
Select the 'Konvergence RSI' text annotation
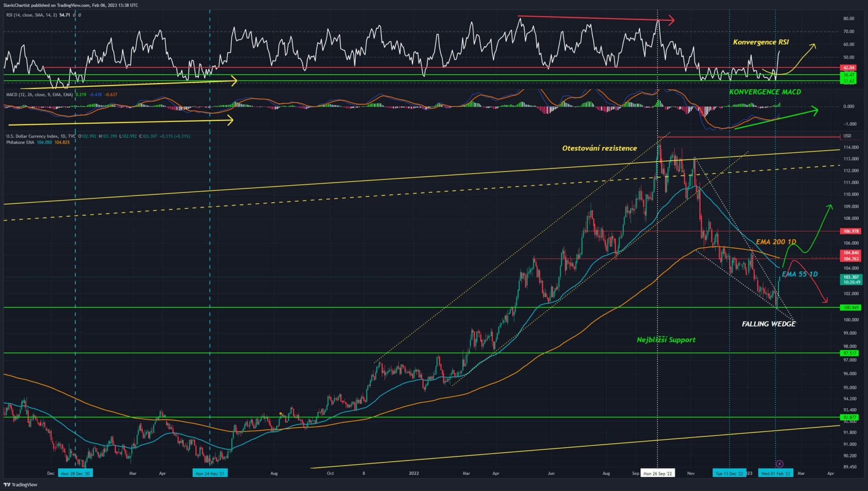[x=761, y=42]
